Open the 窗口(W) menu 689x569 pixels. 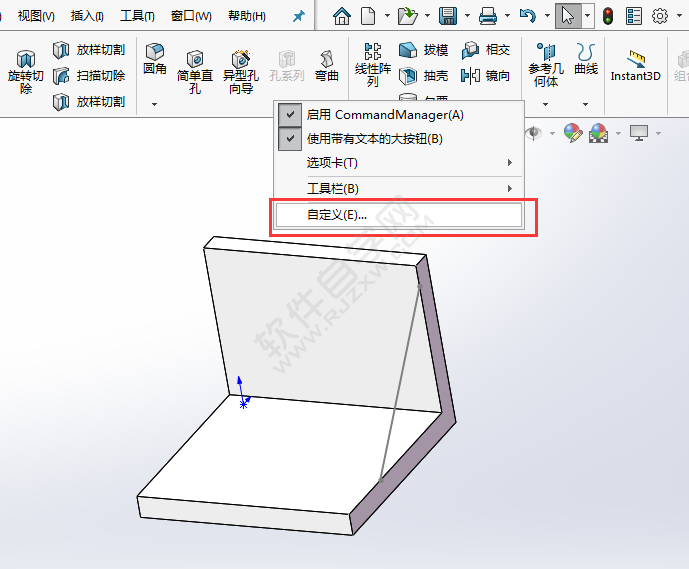pyautogui.click(x=191, y=17)
